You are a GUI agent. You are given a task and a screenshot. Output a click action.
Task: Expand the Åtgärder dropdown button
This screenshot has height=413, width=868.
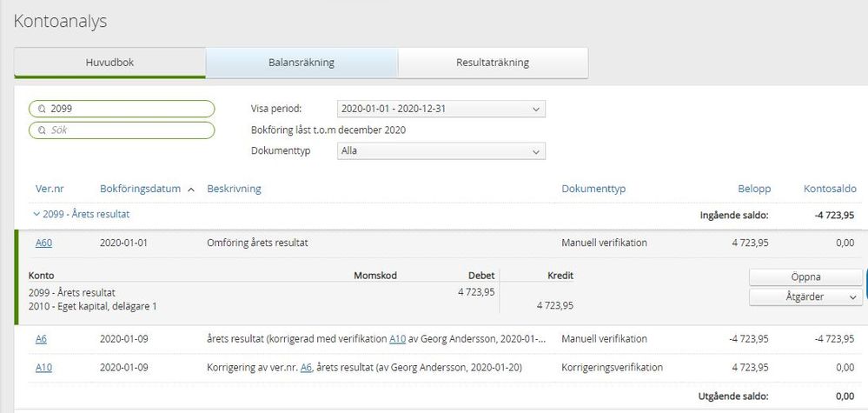pos(805,296)
